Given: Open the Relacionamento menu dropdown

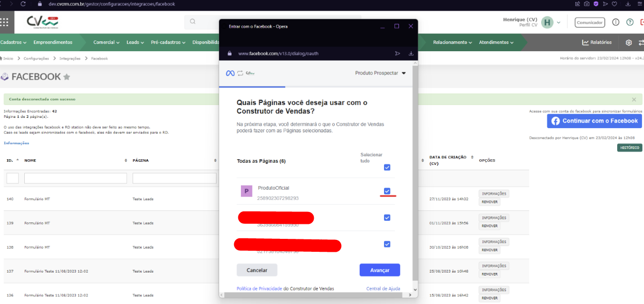Looking at the screenshot, I should (x=453, y=42).
